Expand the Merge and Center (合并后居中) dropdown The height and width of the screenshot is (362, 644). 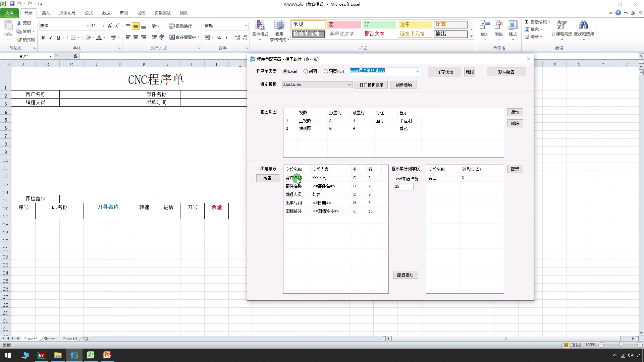(199, 37)
